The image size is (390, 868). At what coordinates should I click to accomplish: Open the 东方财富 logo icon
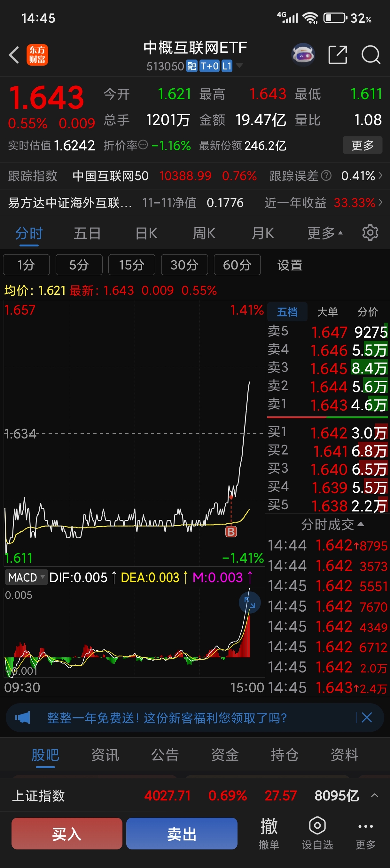[37, 55]
